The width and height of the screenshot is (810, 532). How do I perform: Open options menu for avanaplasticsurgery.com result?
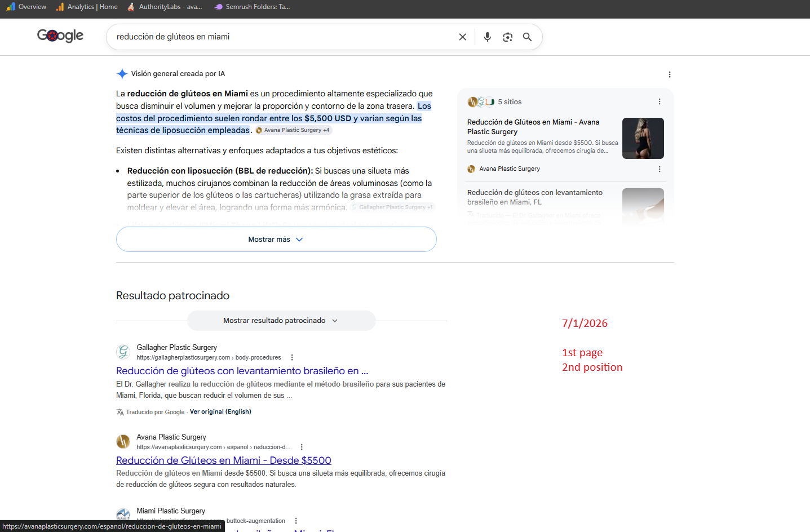click(x=302, y=447)
